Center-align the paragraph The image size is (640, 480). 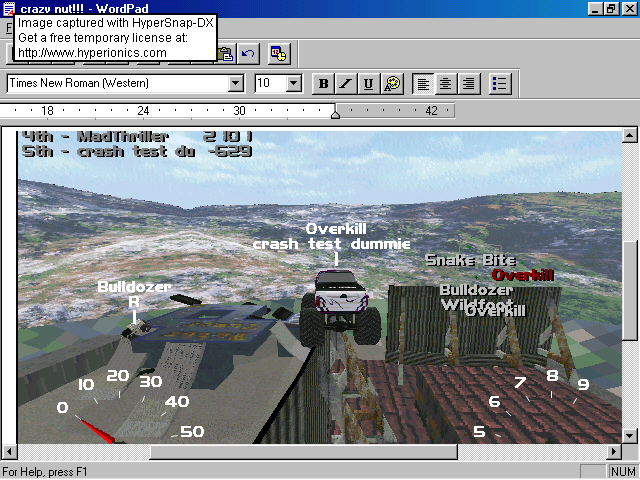(x=447, y=84)
